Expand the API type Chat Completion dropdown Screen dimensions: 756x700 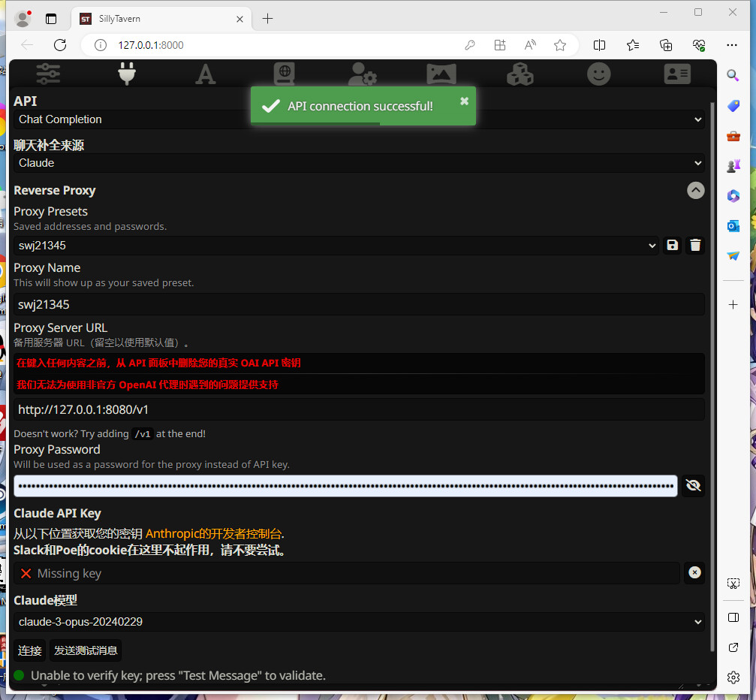click(x=359, y=119)
